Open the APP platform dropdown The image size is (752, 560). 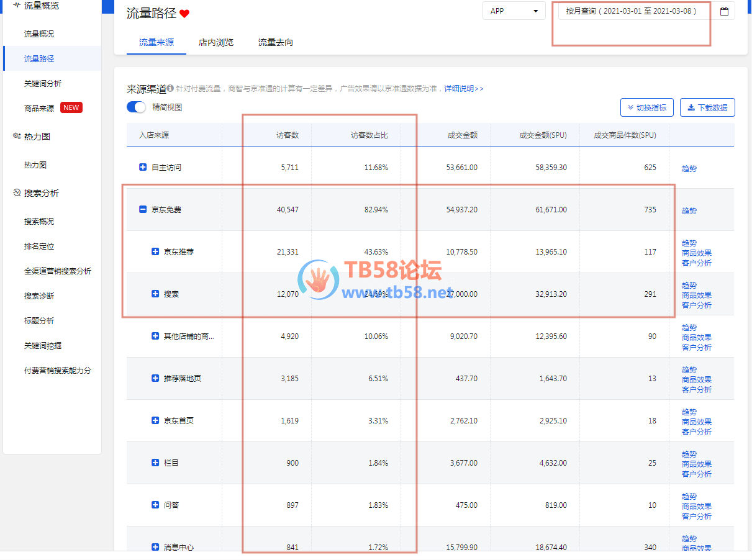point(514,11)
